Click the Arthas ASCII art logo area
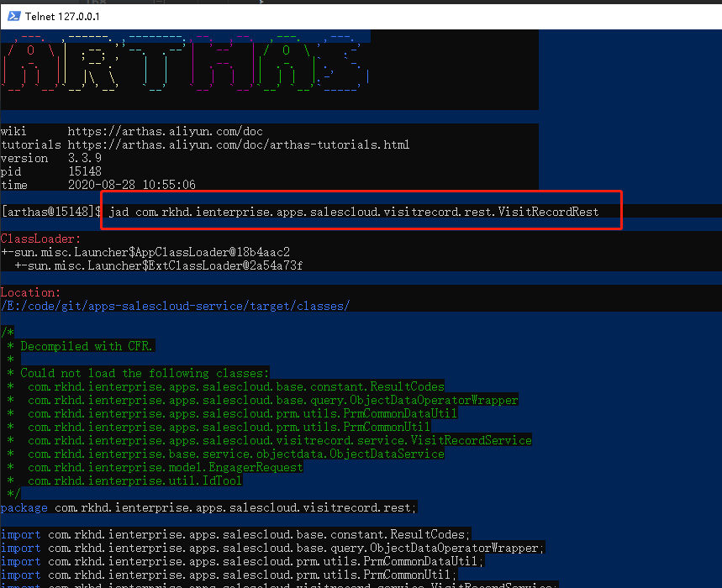Viewport: 722px width, 588px height. coord(185,67)
